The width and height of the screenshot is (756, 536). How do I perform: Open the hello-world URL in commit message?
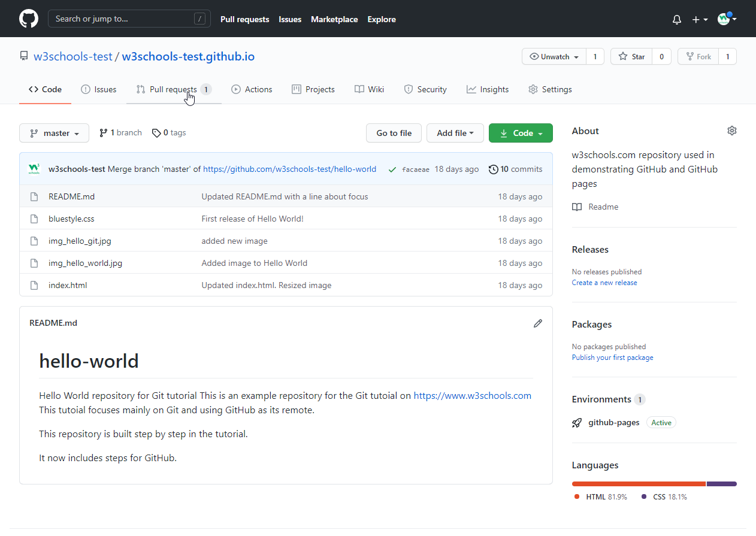(289, 169)
